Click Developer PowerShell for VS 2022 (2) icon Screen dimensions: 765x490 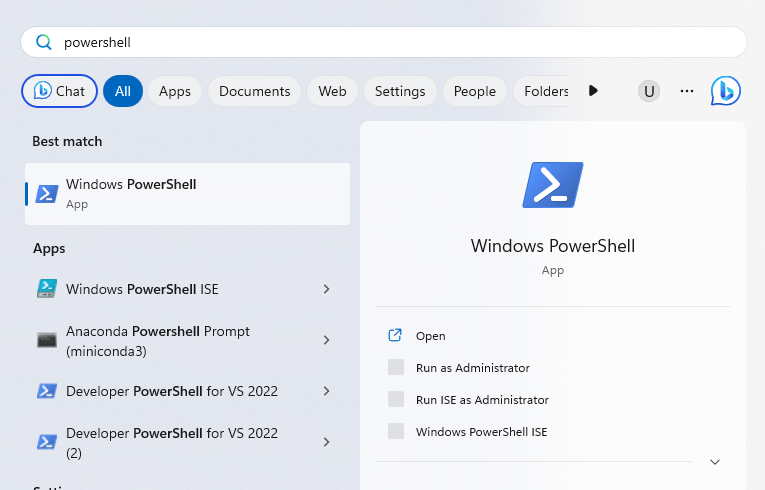pyautogui.click(x=47, y=442)
